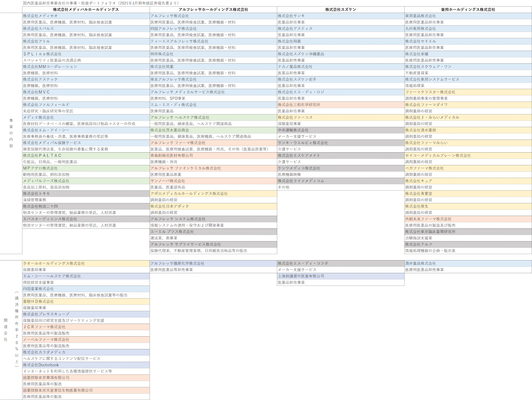The height and width of the screenshot is (400, 532).
Task: Select cell アルフレッサ株式会社
Action: (213, 16)
